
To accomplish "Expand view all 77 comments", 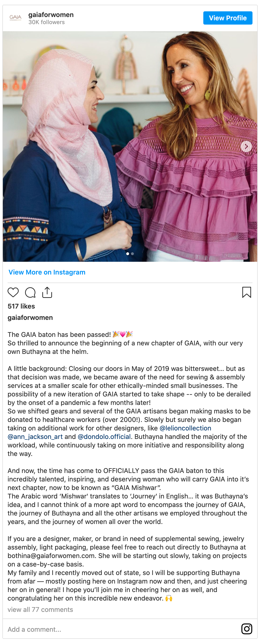I will 40,610.
